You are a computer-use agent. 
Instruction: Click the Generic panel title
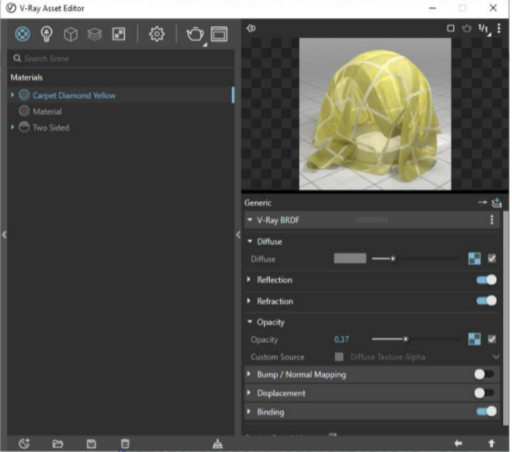click(x=258, y=203)
